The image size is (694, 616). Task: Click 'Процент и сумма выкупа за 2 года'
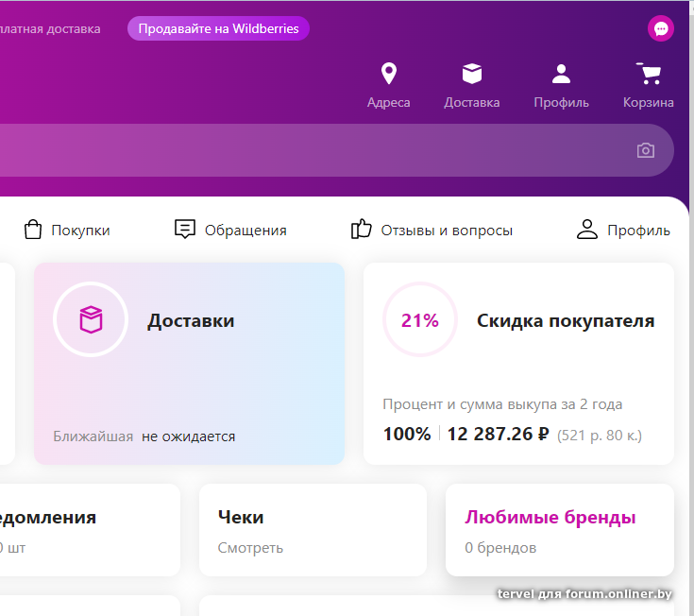[x=502, y=404]
